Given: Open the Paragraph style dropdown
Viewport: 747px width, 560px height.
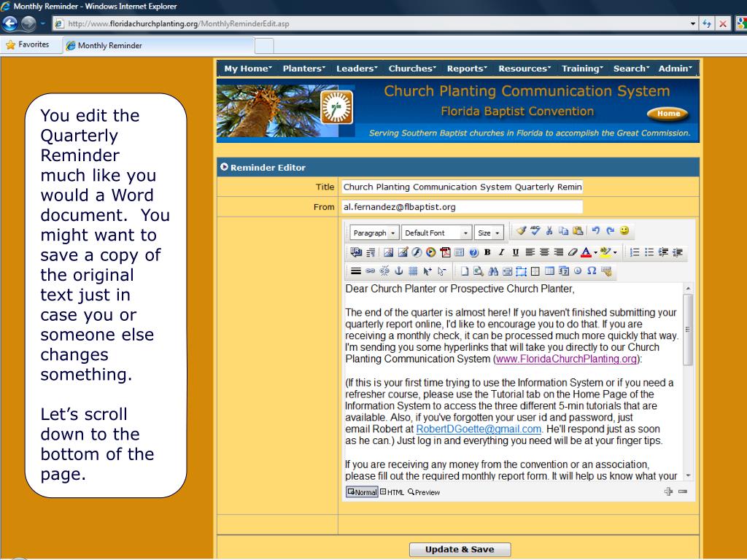Looking at the screenshot, I should tap(374, 233).
